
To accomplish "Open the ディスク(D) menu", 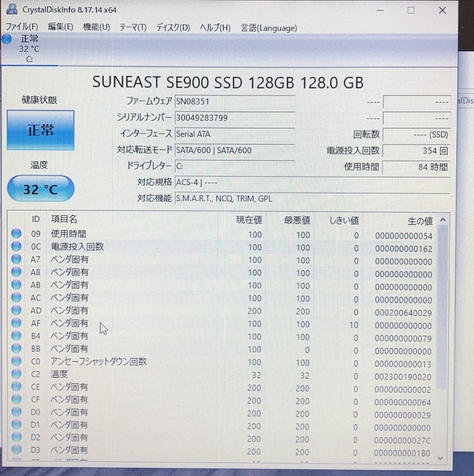I will pos(173,27).
